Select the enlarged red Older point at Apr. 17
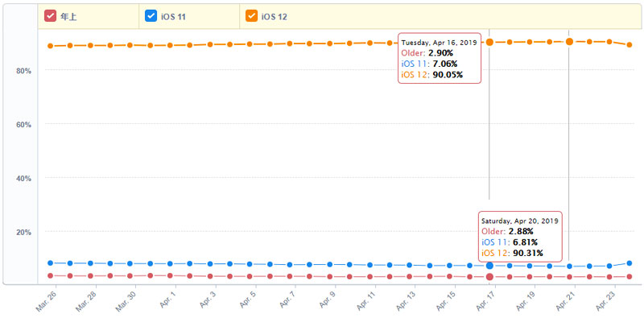This screenshot has width=644, height=318. (x=489, y=276)
